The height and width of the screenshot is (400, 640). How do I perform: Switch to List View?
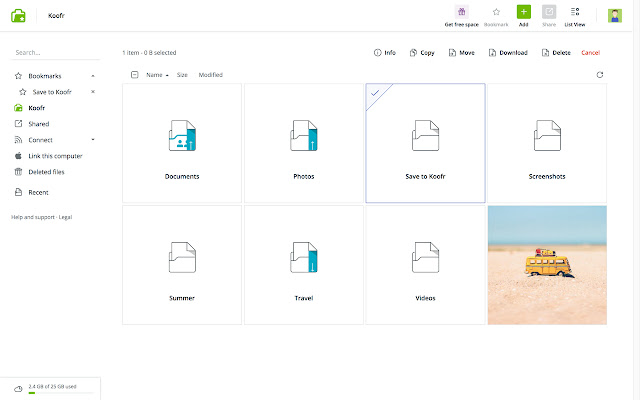[x=575, y=16]
